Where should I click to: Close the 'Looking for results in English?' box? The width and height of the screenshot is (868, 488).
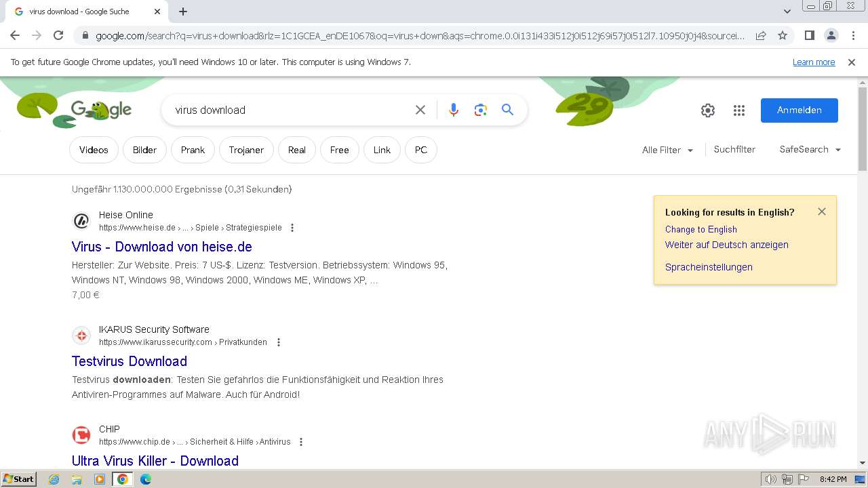(822, 211)
